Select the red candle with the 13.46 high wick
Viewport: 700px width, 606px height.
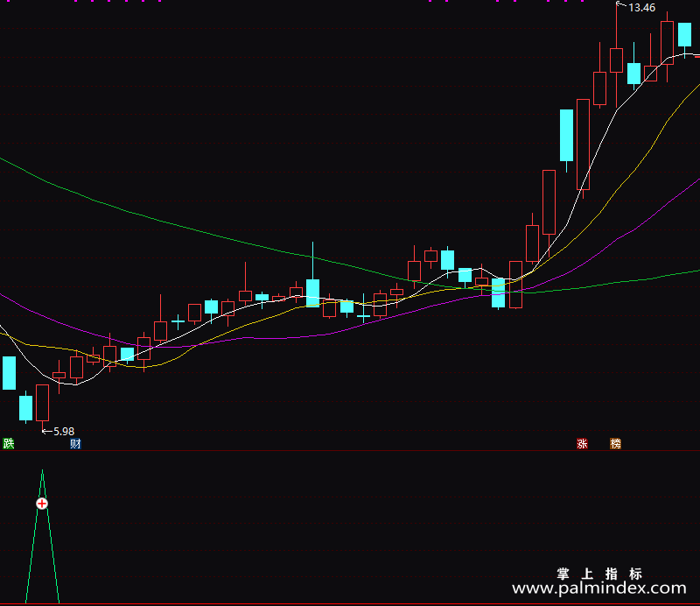point(617,60)
